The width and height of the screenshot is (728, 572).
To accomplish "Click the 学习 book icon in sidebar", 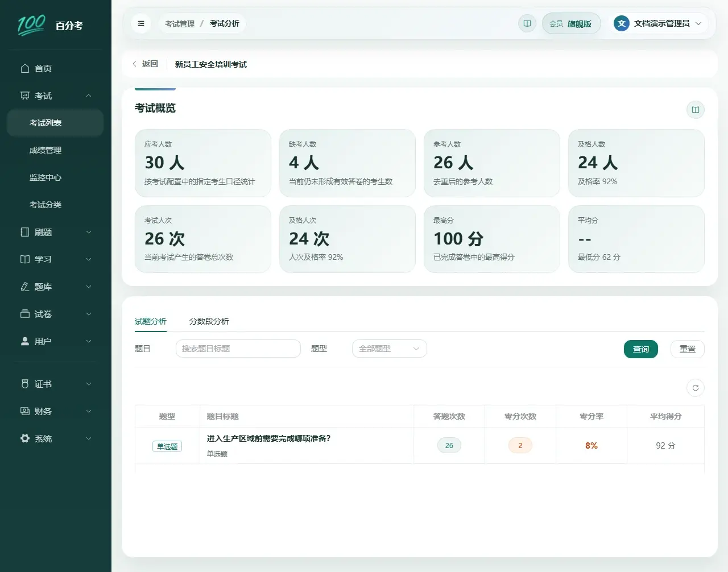I will pyautogui.click(x=25, y=259).
